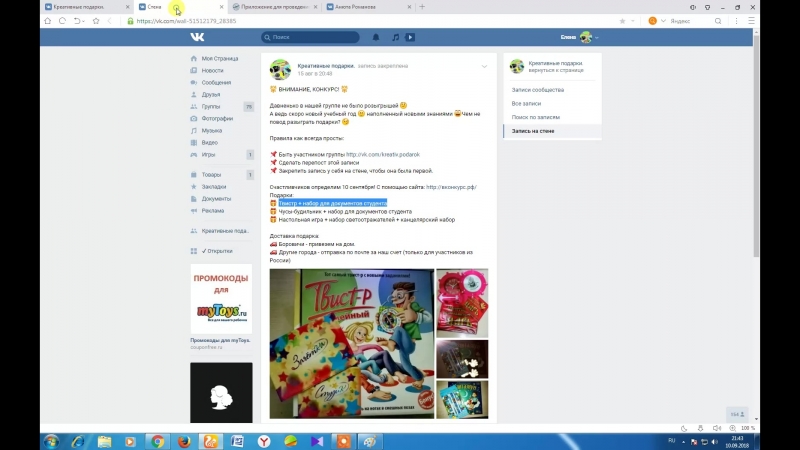Open the large Твистер game photo
This screenshot has width=800, height=450.
352,344
